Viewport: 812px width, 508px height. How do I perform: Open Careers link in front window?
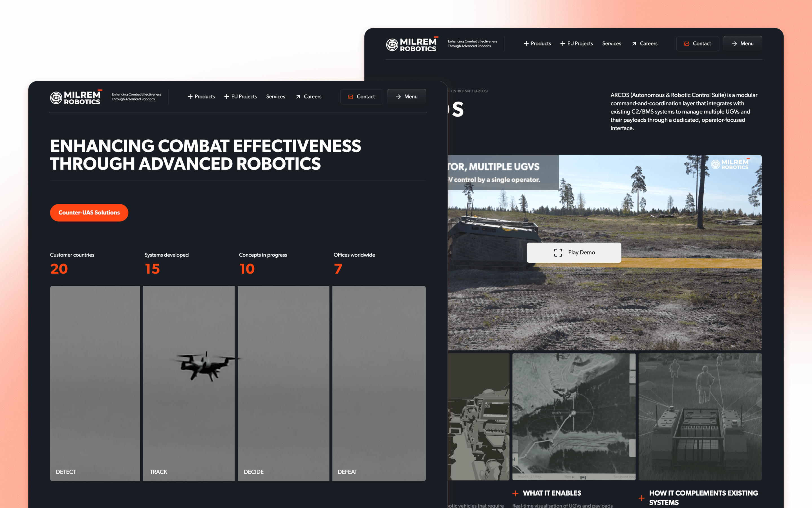tap(308, 97)
